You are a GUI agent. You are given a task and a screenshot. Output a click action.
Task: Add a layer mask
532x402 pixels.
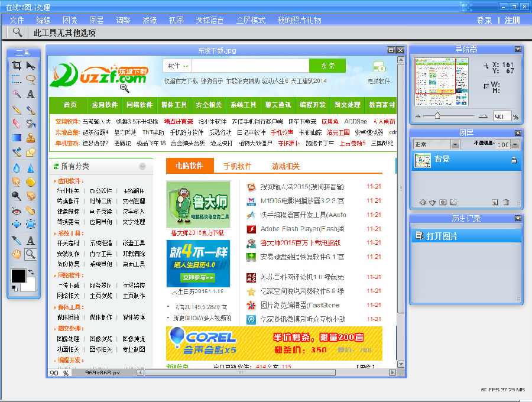click(x=443, y=203)
